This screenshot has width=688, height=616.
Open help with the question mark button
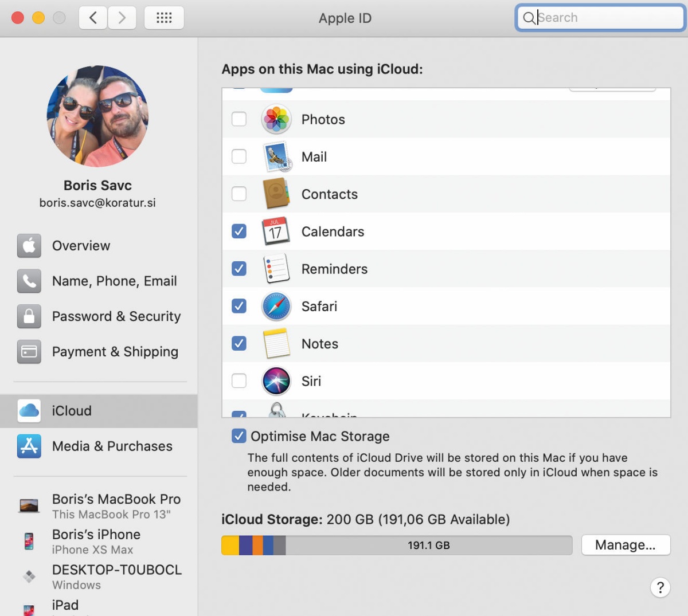pos(660,587)
